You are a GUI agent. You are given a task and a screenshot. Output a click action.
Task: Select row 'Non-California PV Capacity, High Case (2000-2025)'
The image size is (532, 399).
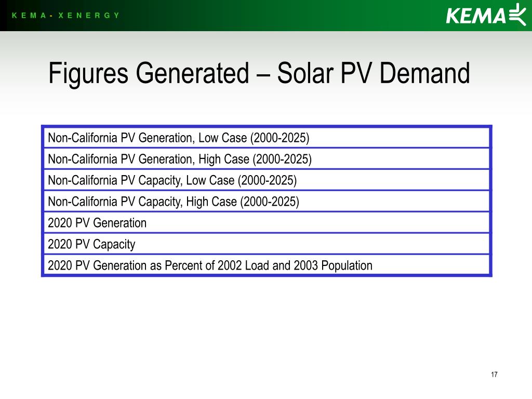(267, 202)
